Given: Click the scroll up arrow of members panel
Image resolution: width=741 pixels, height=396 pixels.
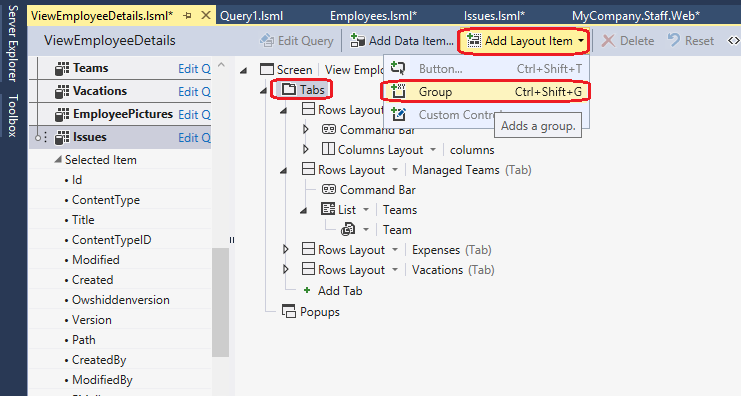Looking at the screenshot, I should pos(221,66).
